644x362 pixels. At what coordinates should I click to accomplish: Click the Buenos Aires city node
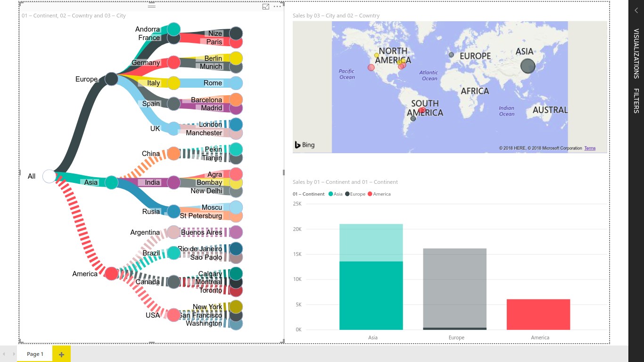coord(236,232)
